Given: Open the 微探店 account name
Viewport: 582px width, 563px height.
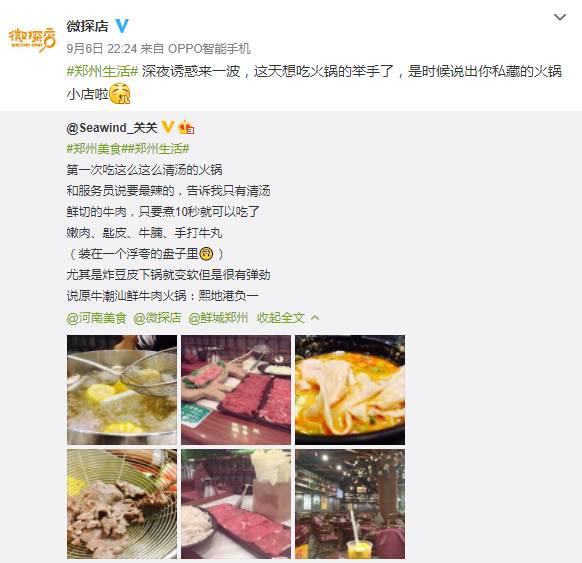Looking at the screenshot, I should [88, 26].
